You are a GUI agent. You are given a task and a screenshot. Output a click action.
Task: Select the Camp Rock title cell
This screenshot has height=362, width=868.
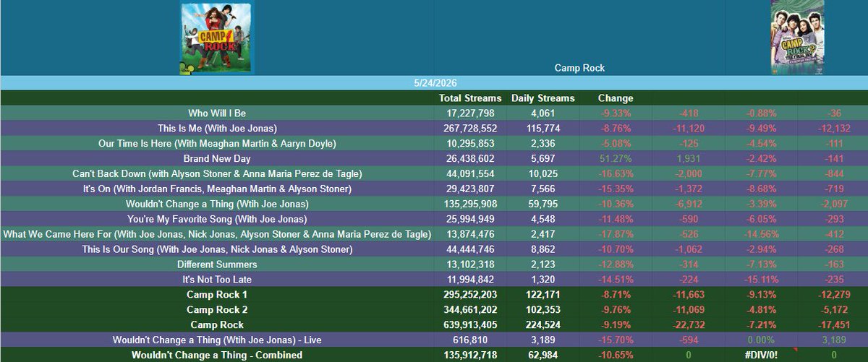coord(579,68)
